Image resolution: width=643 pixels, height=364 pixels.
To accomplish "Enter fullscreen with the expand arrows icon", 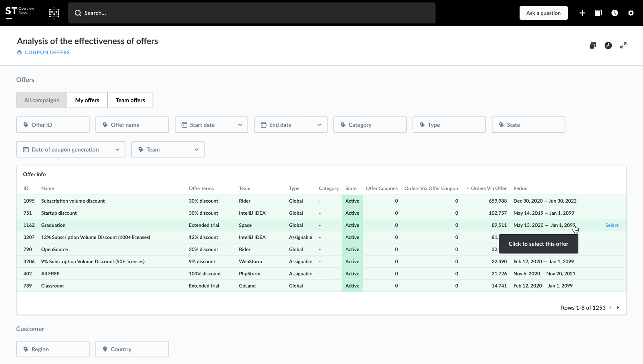I will [x=623, y=45].
